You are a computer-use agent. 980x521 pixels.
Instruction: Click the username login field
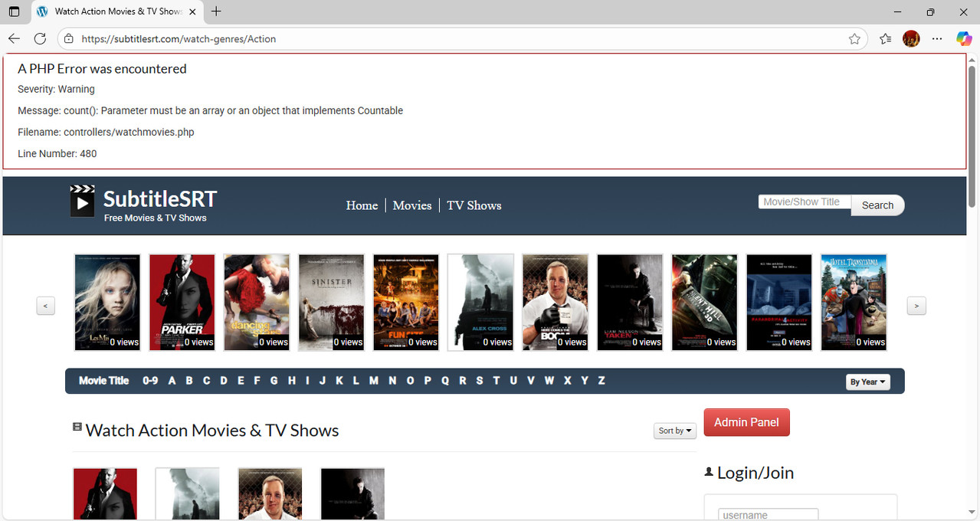click(x=768, y=515)
